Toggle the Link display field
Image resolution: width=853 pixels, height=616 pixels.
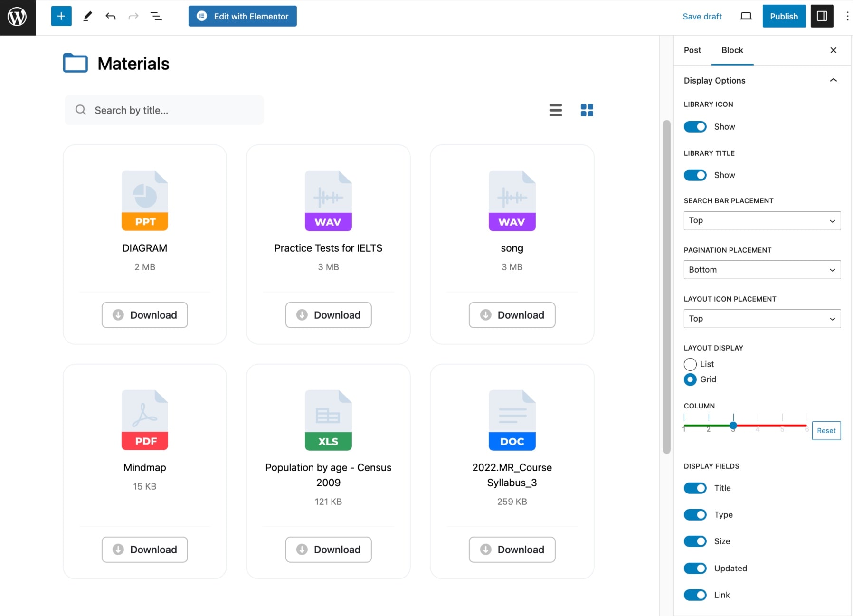click(695, 595)
